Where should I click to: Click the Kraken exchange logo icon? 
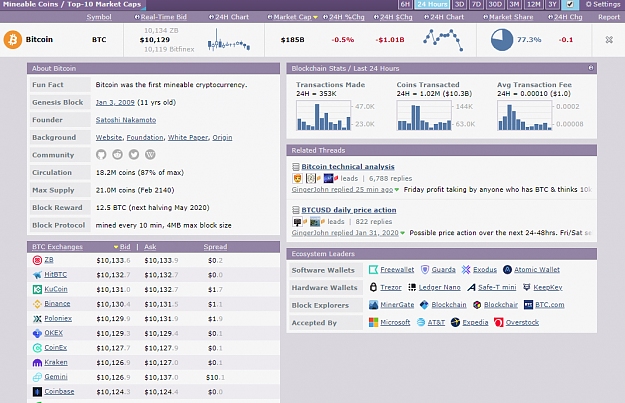pyautogui.click(x=37, y=363)
